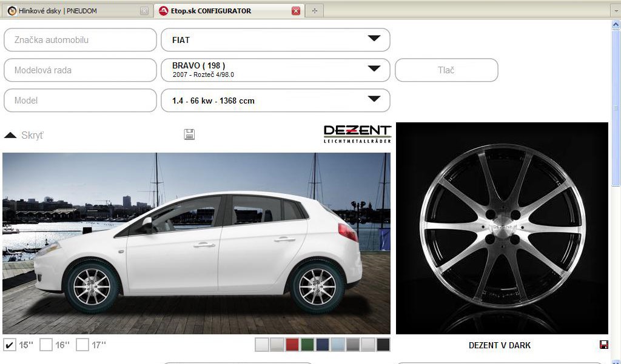This screenshot has width=621, height=364.
Task: Click the red save icon beside DEZENT V DARK
Action: 603,345
